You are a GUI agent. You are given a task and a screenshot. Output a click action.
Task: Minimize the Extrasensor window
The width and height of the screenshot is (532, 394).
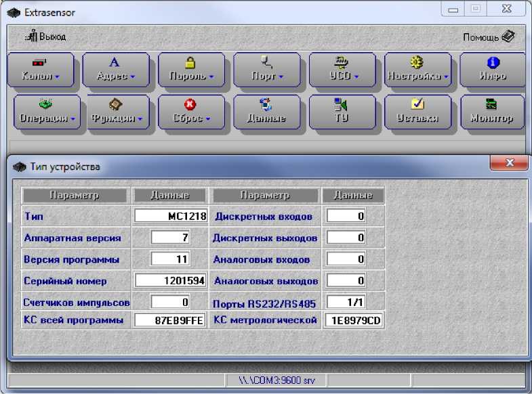coord(453,9)
